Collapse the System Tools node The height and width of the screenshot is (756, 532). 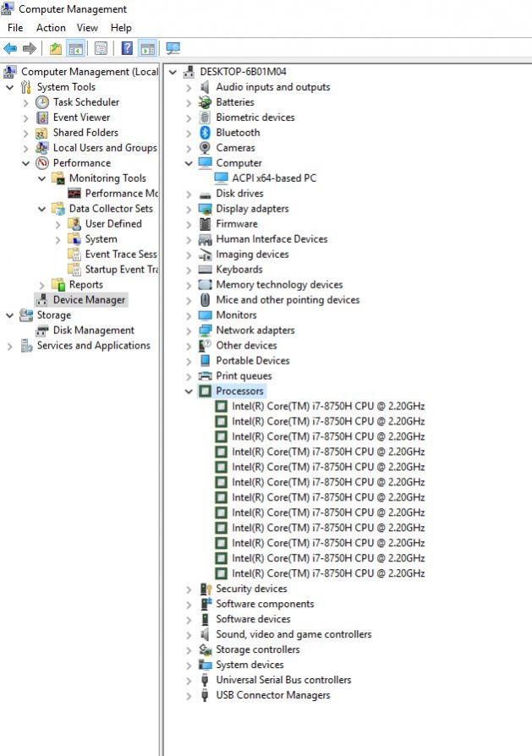(9, 87)
